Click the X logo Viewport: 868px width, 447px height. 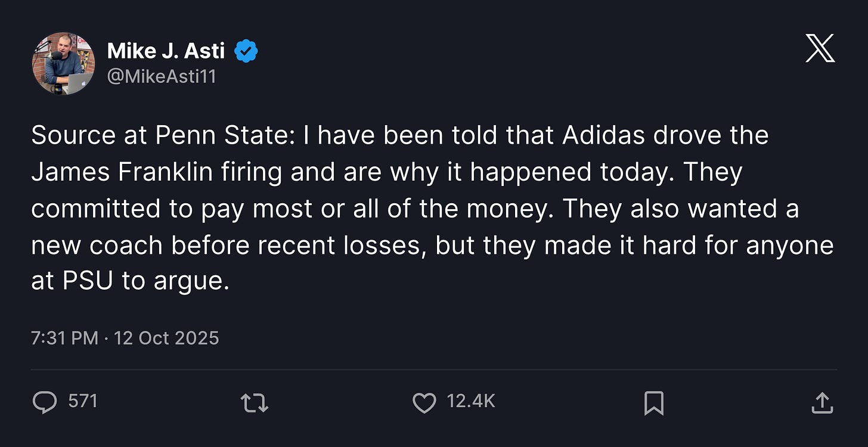(820, 48)
